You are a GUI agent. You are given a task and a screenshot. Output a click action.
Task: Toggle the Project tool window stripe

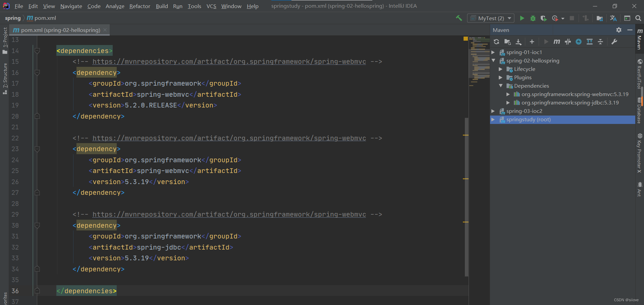click(x=5, y=40)
